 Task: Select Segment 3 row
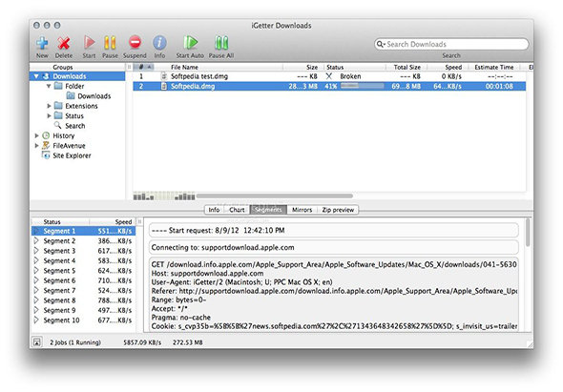[x=83, y=251]
